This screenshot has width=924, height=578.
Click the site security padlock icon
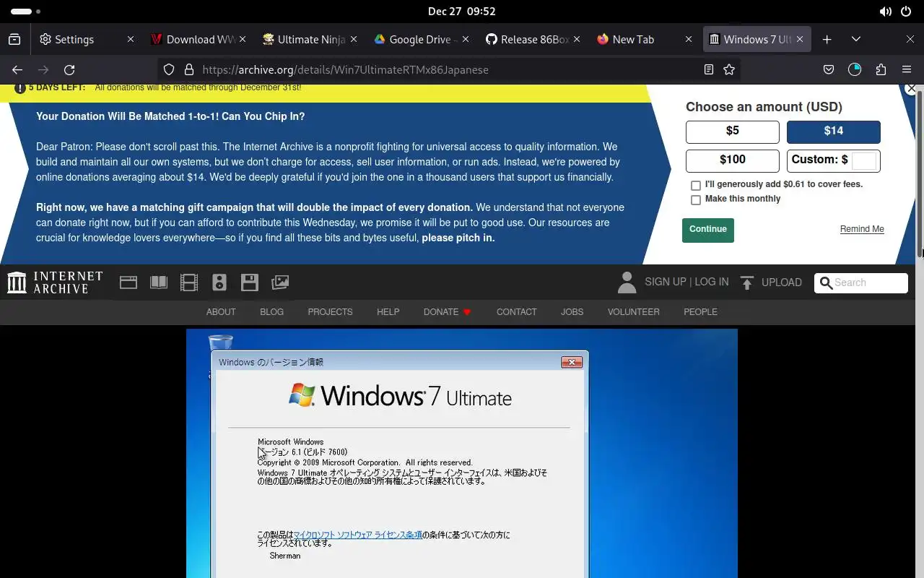tap(189, 69)
